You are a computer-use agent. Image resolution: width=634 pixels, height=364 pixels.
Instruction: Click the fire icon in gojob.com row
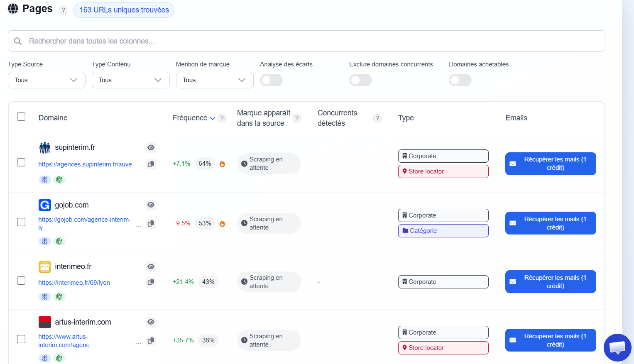[x=223, y=224]
